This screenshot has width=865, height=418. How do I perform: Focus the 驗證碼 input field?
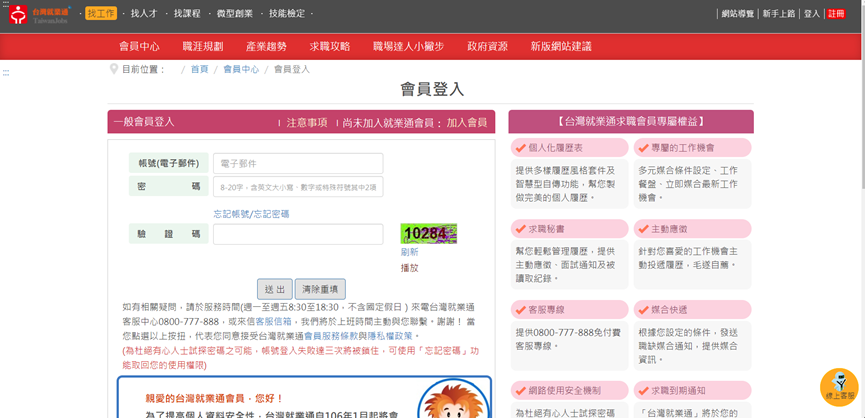click(x=298, y=234)
